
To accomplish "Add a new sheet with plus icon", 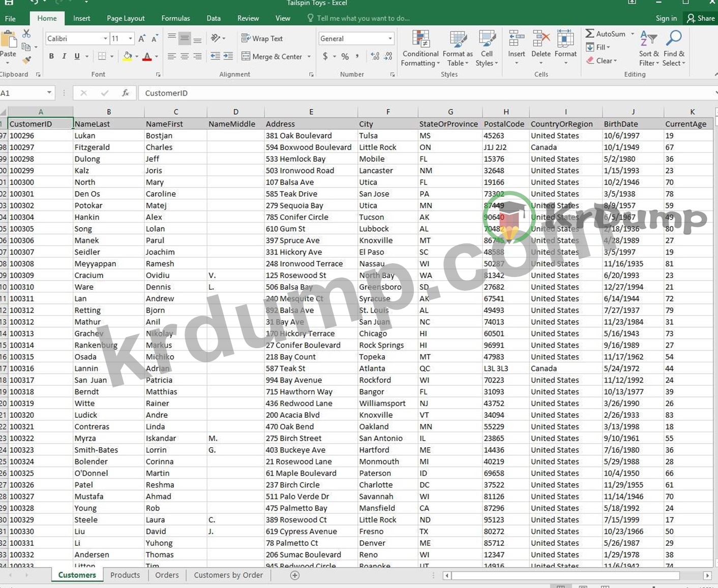I will (294, 575).
